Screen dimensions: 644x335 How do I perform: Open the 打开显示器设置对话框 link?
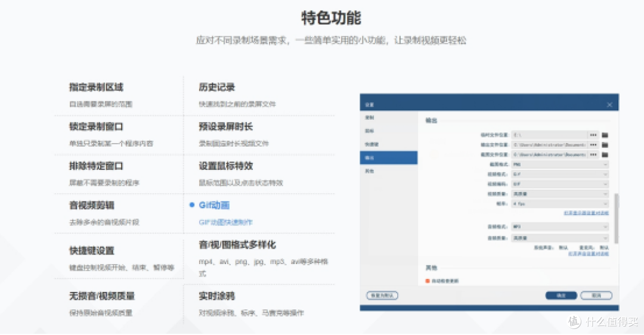pyautogui.click(x=586, y=213)
